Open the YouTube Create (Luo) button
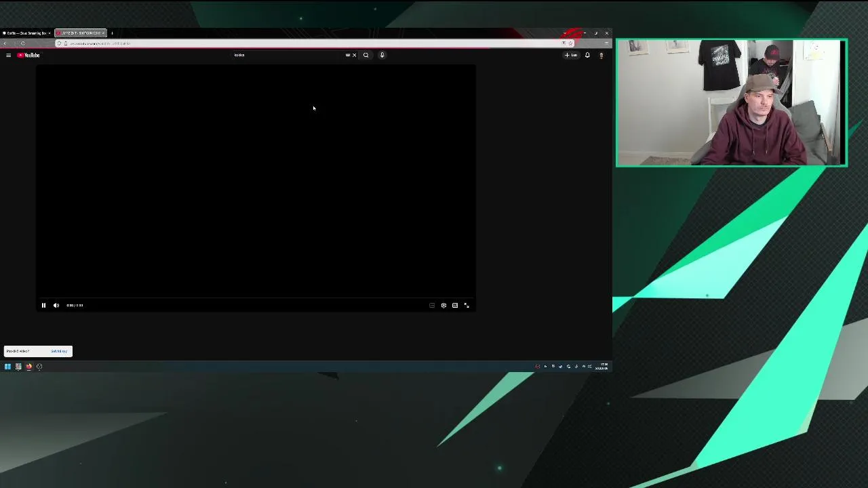Viewport: 868px width, 488px height. [x=571, y=55]
